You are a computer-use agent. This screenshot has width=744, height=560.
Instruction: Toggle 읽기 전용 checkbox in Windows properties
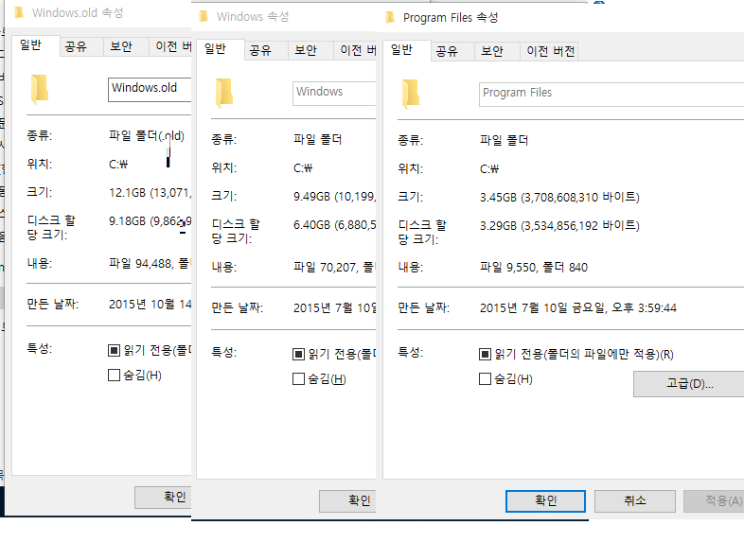point(298,354)
